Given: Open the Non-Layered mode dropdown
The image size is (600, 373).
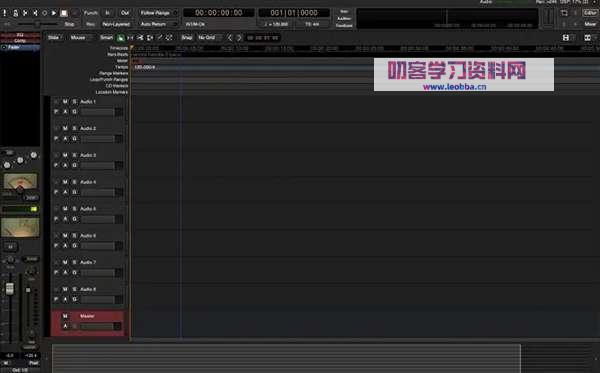Looking at the screenshot, I should (x=116, y=24).
